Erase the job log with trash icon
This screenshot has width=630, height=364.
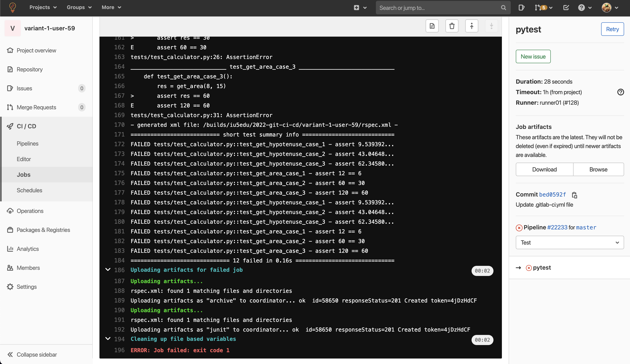452,26
